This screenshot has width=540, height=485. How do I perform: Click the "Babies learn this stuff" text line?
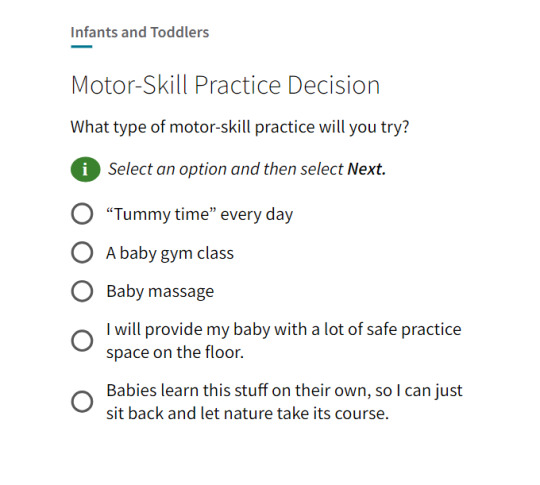284,391
